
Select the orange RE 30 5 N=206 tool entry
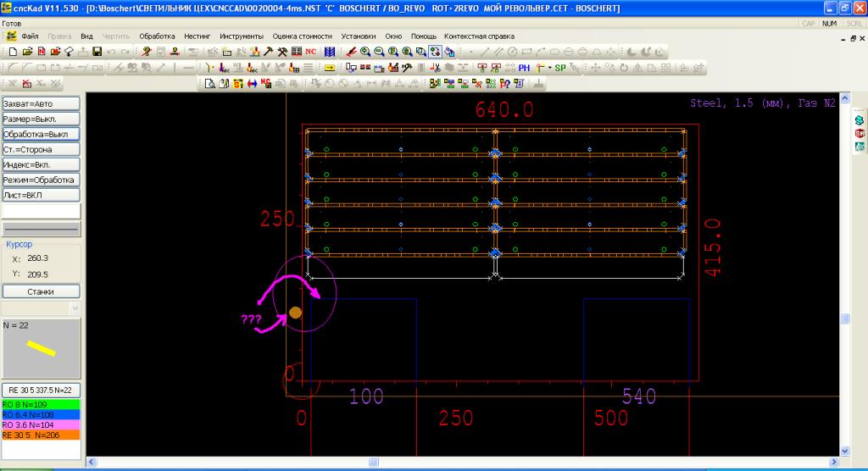tap(41, 435)
